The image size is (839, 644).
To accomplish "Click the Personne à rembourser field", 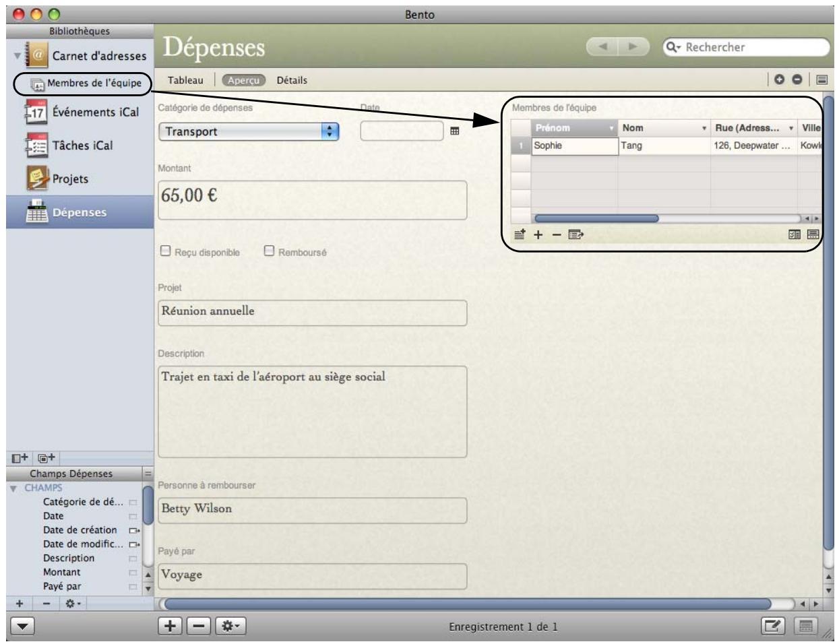I will [x=312, y=510].
